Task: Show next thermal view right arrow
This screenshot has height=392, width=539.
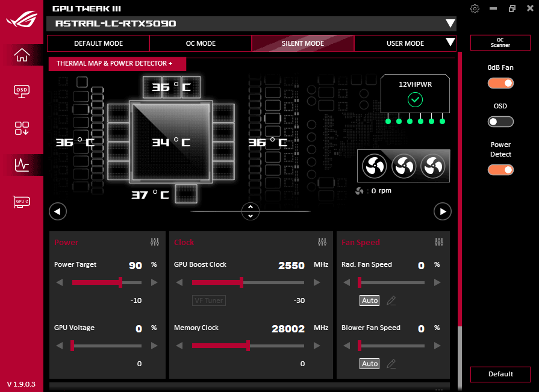Action: tap(443, 211)
